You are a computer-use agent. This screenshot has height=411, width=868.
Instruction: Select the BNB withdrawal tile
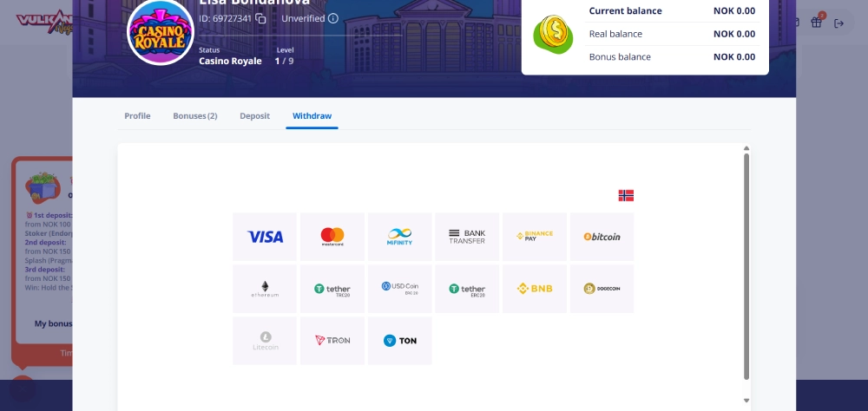tap(535, 289)
